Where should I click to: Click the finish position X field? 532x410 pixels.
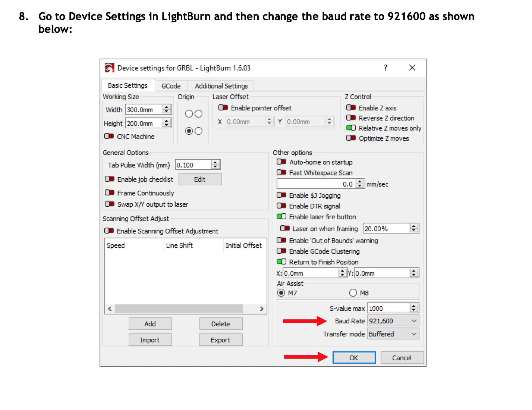point(311,273)
